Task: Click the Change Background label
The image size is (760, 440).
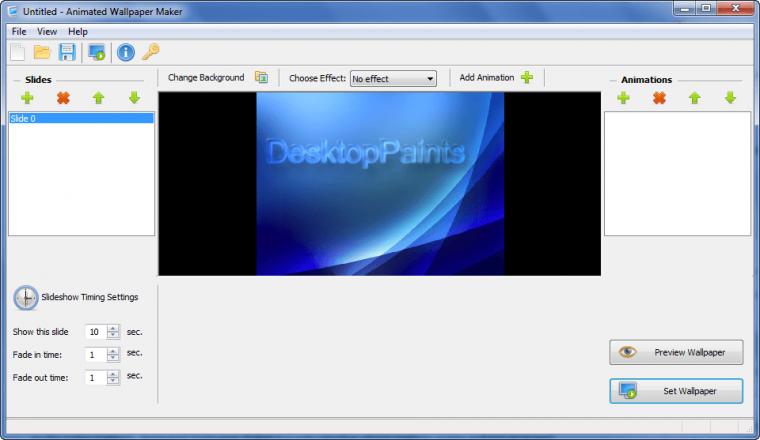Action: (x=206, y=78)
